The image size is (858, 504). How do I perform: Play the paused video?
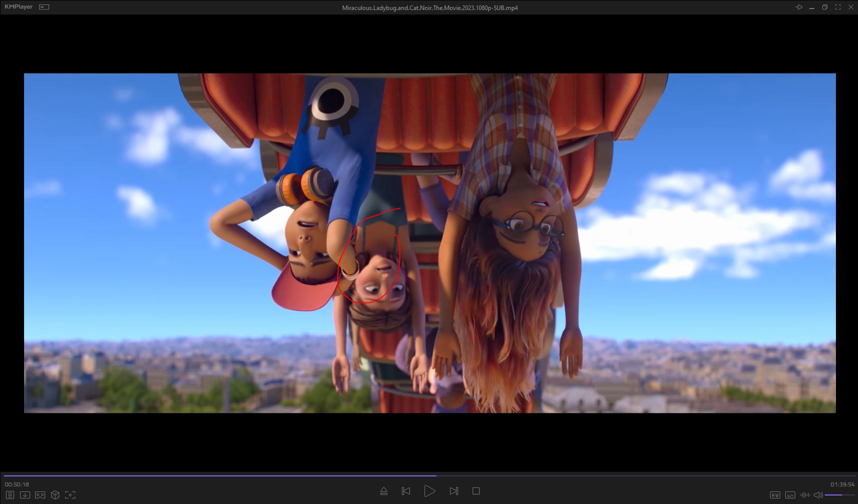click(430, 491)
